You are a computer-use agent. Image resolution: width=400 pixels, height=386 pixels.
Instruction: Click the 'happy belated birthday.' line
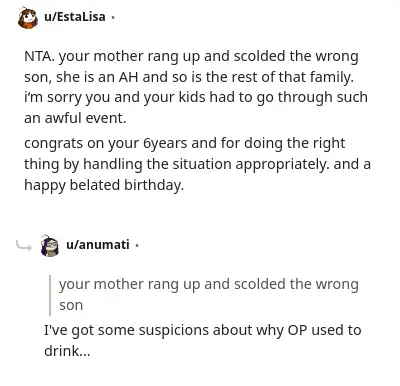104,185
